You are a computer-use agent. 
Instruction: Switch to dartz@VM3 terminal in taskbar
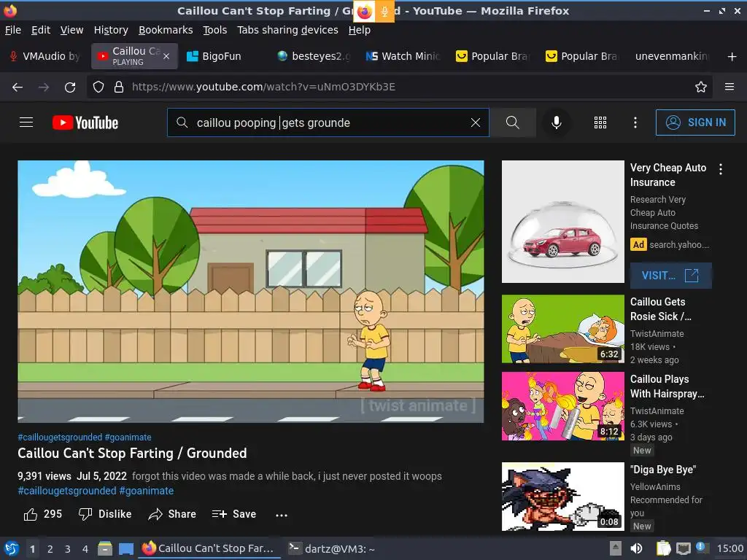[333, 548]
